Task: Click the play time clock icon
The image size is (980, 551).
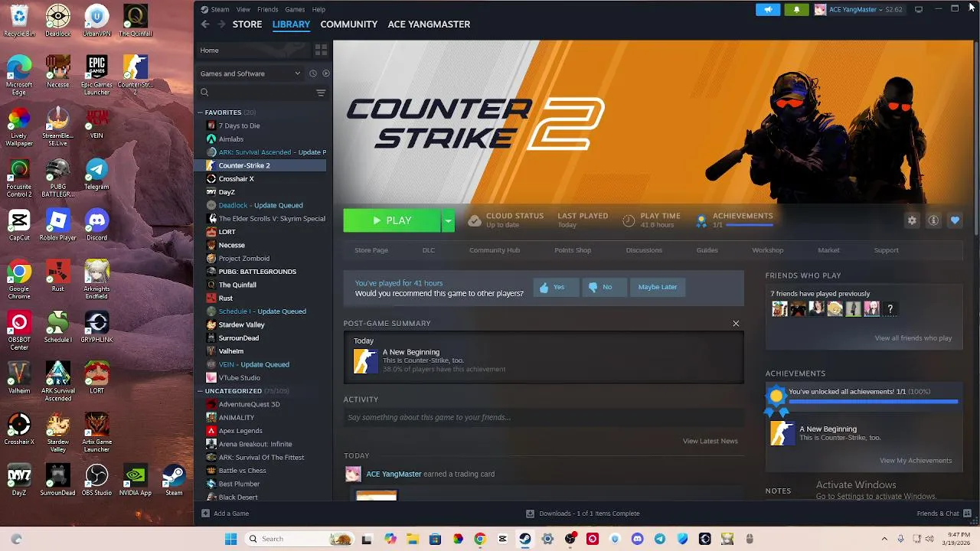Action: 629,220
